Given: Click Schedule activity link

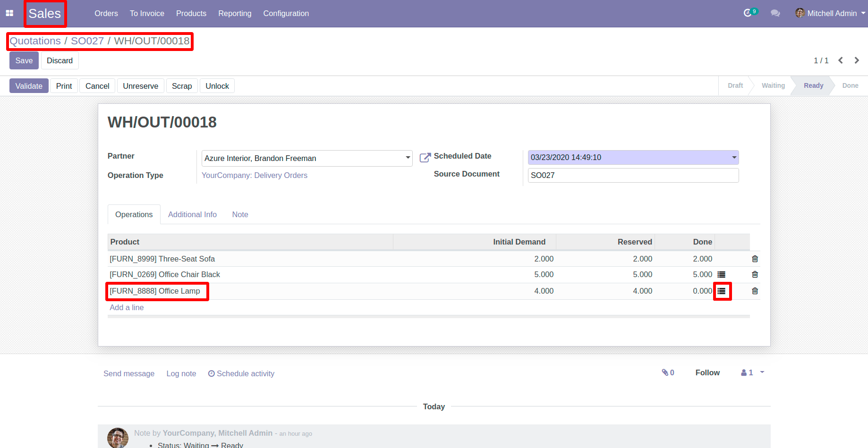Looking at the screenshot, I should click(x=241, y=373).
